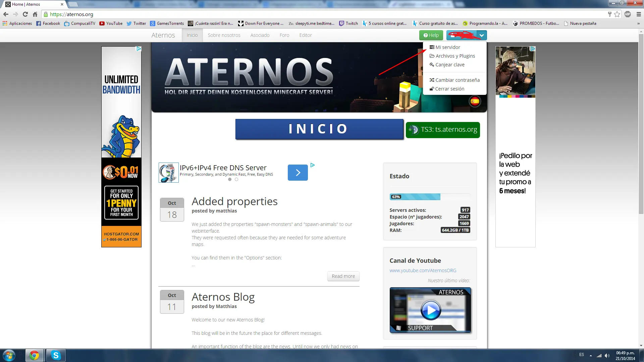This screenshot has height=362, width=644.
Task: Click the Aternos brand link
Action: [163, 35]
